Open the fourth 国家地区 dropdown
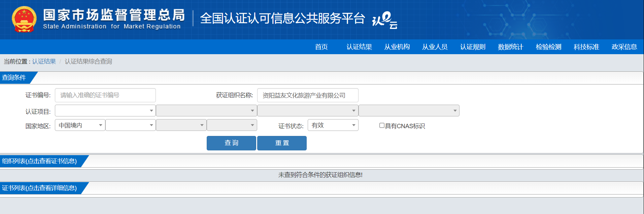Screen dimensions: 644x214 232,125
